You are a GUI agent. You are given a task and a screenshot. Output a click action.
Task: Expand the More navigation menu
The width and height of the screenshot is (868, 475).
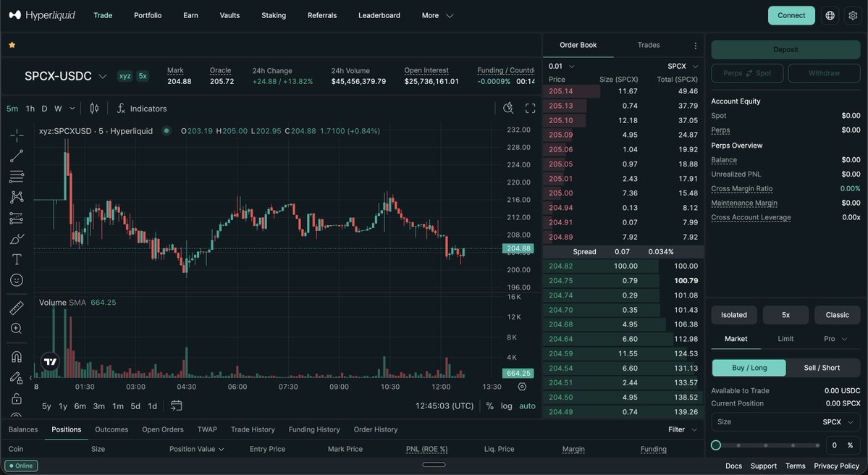(437, 15)
